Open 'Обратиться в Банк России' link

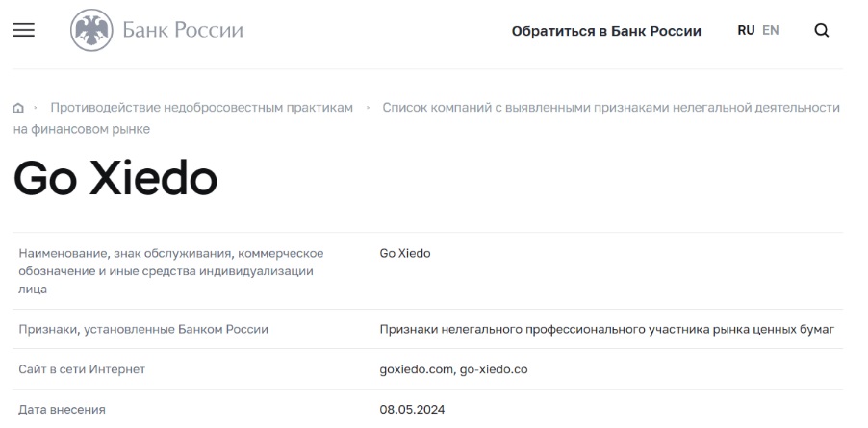coord(606,31)
